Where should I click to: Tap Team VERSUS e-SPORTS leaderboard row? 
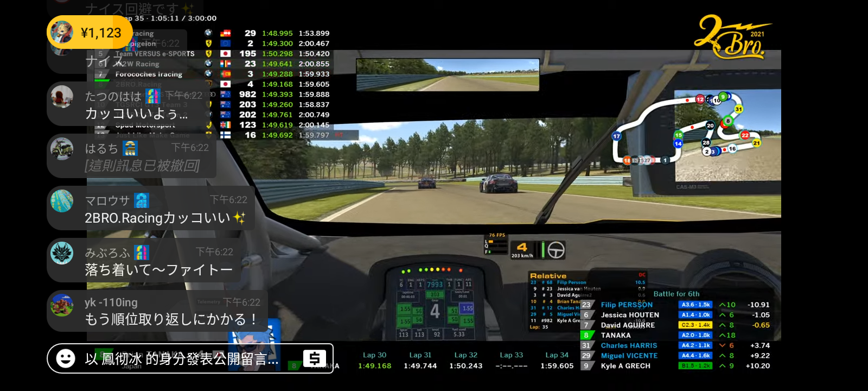(213, 54)
